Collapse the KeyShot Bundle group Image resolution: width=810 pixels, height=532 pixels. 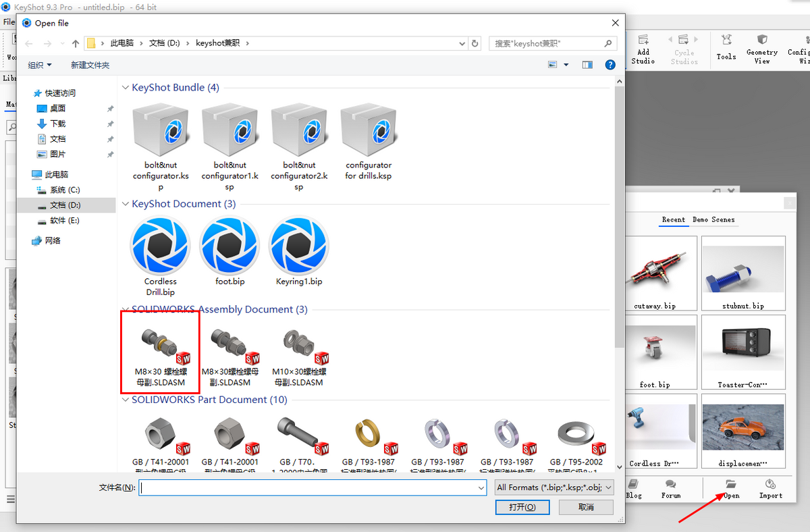[126, 86]
